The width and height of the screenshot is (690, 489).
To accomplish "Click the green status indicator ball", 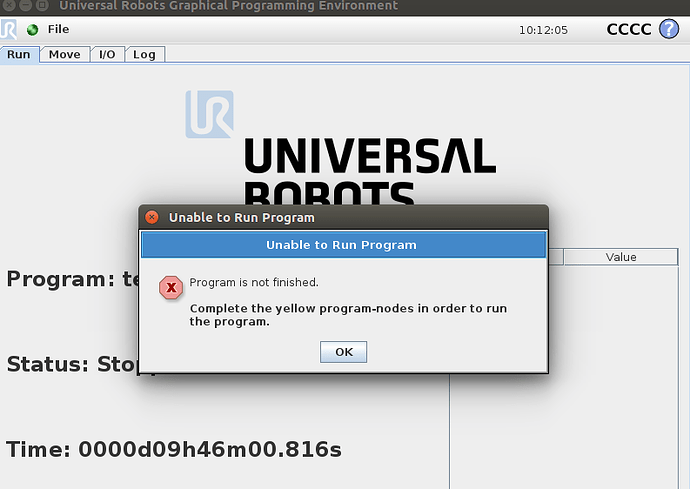I will tap(32, 29).
